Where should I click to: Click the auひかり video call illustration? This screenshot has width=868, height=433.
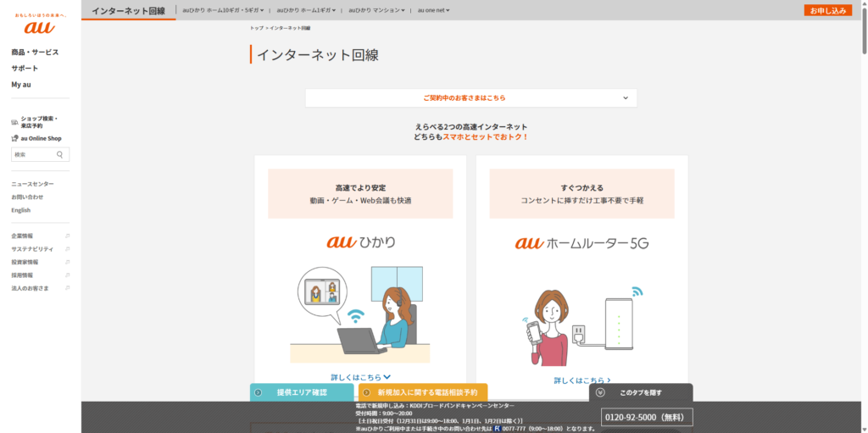pos(360,314)
